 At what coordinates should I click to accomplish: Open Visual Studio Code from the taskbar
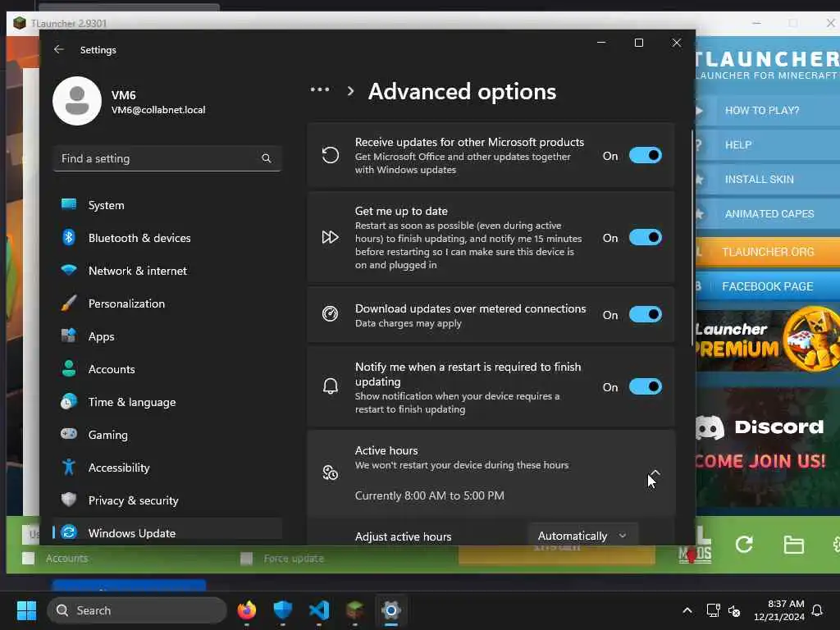(x=319, y=609)
